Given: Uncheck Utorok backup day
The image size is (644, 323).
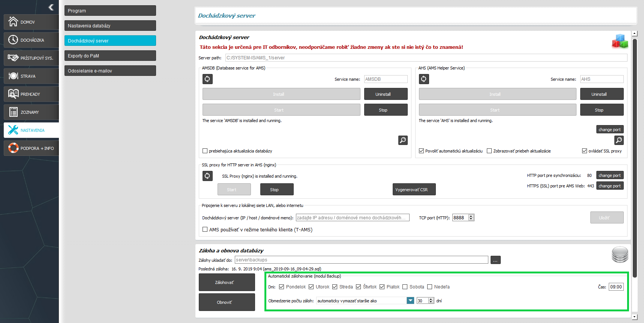Looking at the screenshot, I should pyautogui.click(x=311, y=287).
